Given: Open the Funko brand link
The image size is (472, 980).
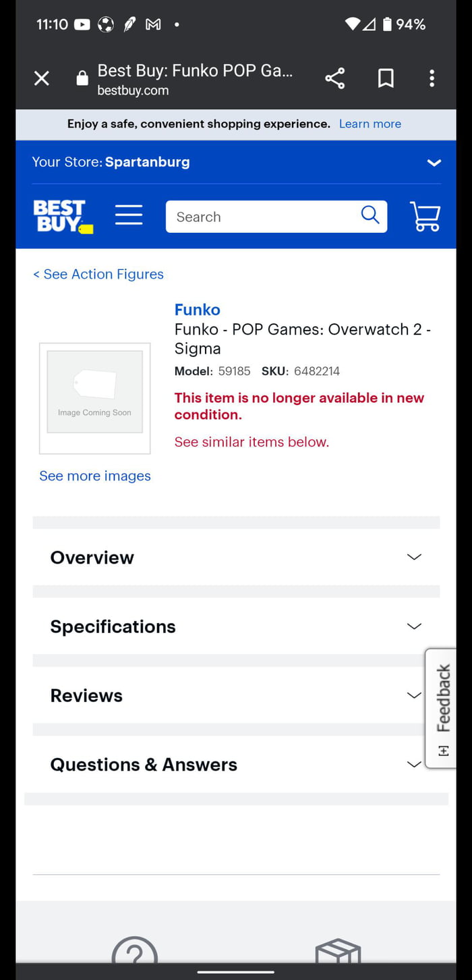Looking at the screenshot, I should [197, 309].
